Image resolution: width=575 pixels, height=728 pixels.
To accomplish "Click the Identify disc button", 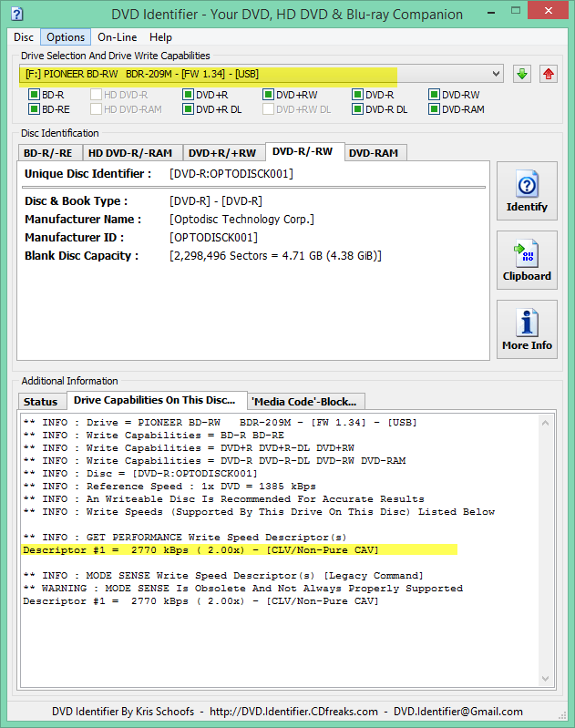I will [x=527, y=190].
